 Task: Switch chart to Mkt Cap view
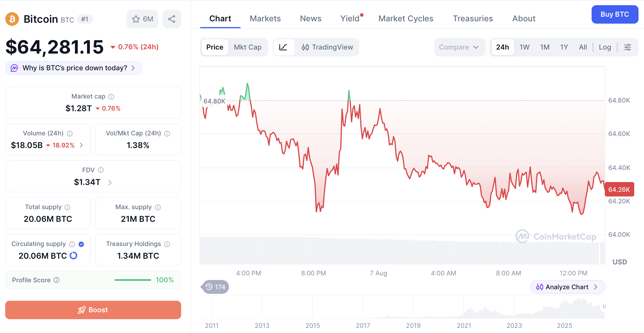[x=248, y=47]
